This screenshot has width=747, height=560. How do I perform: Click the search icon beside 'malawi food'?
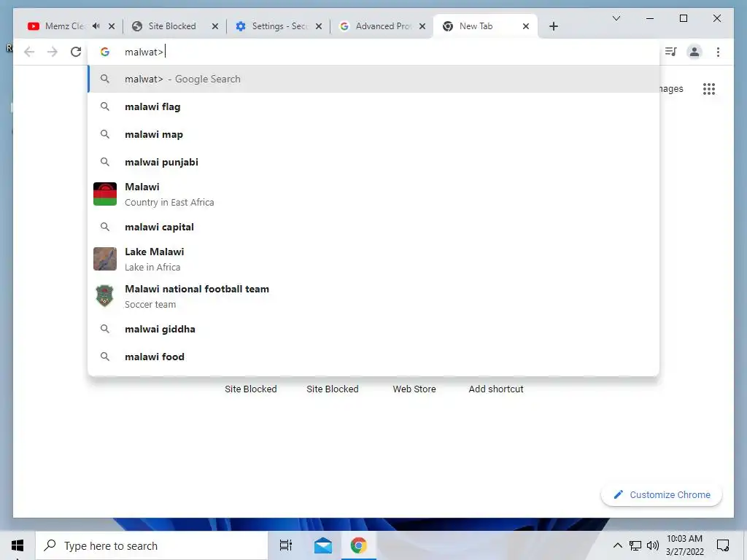pos(105,357)
